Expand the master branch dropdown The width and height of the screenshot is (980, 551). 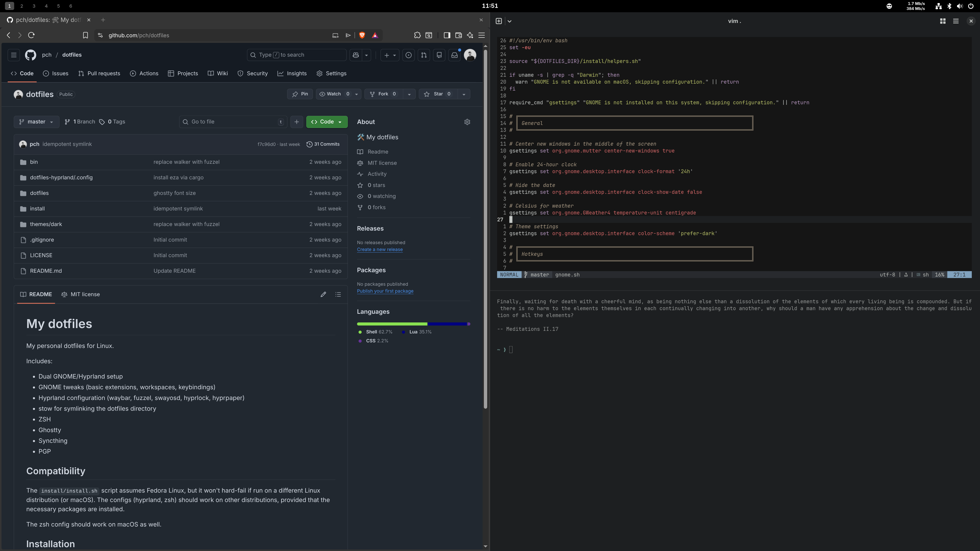point(36,122)
